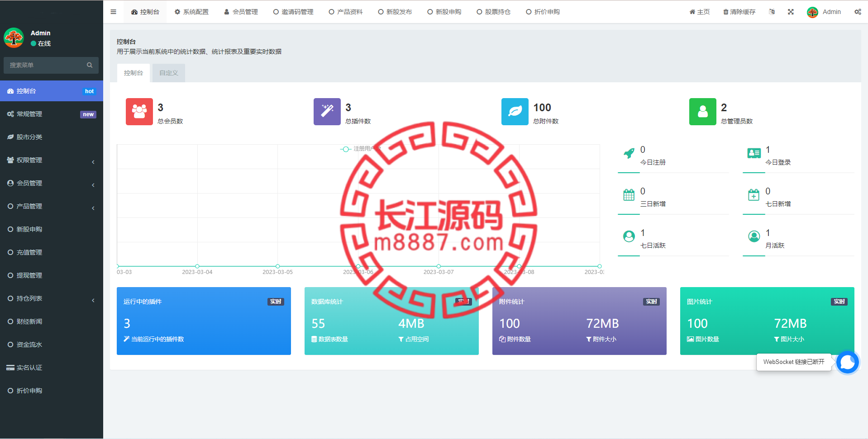Open the 邀请码管理 top tab
The image size is (868, 439).
293,12
